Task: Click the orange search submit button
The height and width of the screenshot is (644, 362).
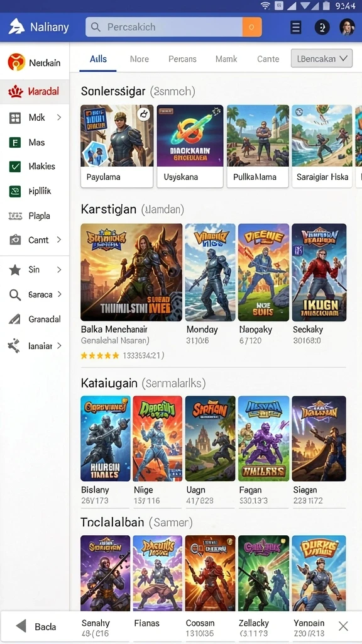Action: pyautogui.click(x=252, y=27)
